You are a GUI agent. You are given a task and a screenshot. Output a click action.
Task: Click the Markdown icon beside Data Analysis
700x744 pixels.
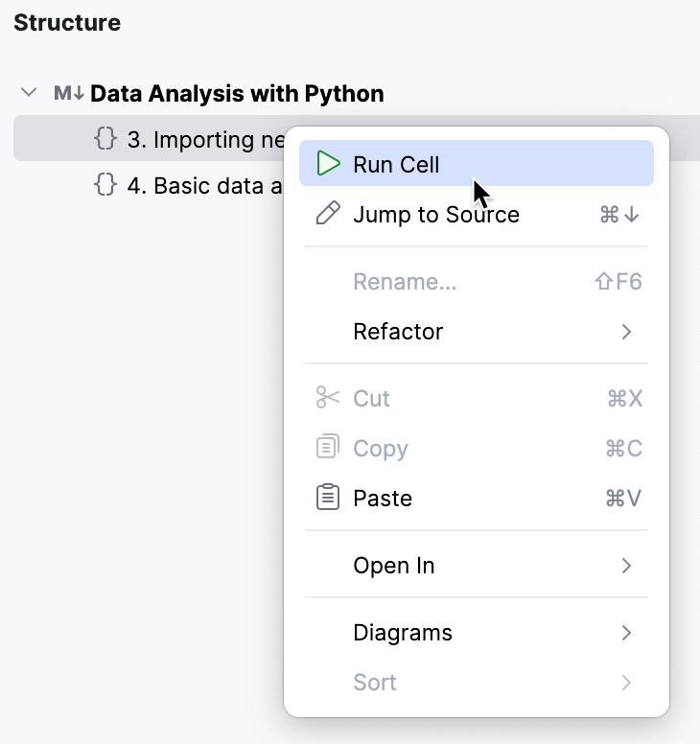69,94
